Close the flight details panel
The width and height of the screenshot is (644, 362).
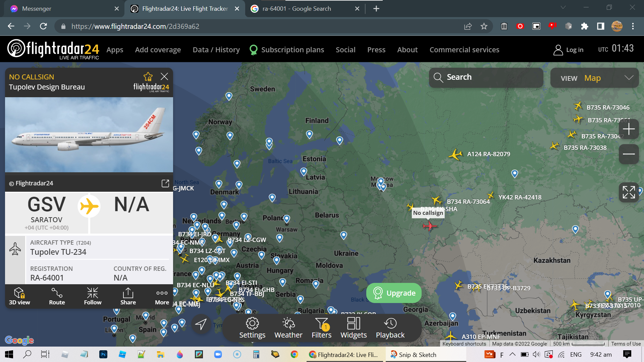click(x=164, y=76)
